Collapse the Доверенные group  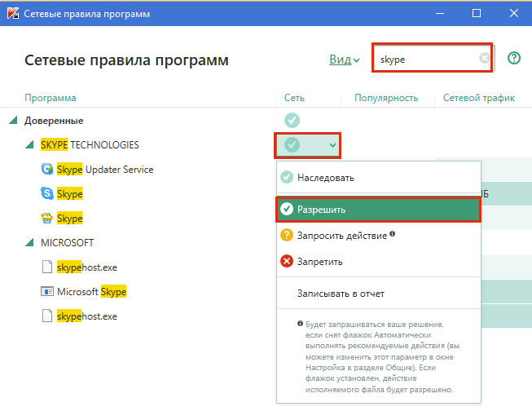tap(13, 120)
